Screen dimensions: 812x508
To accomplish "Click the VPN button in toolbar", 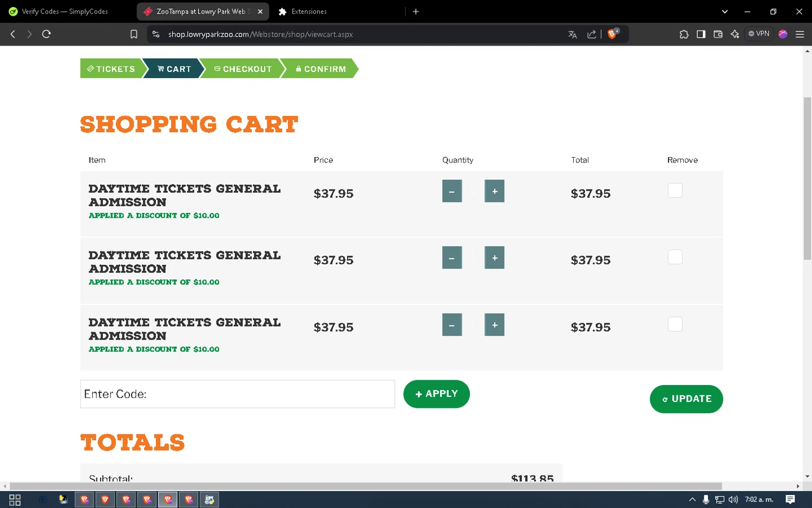I will (x=759, y=34).
